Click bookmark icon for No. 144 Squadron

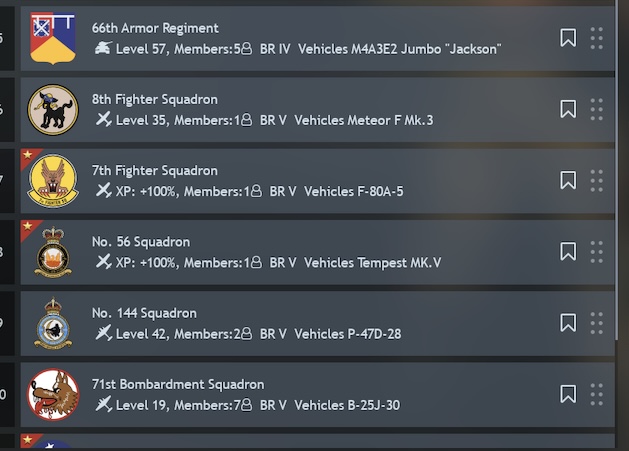coord(568,323)
